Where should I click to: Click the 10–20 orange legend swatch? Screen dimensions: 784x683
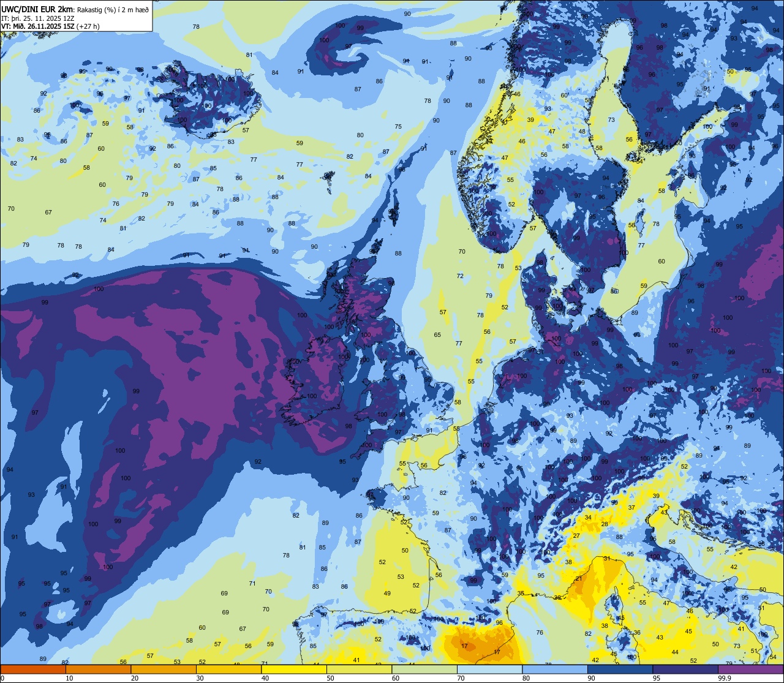(x=98, y=669)
